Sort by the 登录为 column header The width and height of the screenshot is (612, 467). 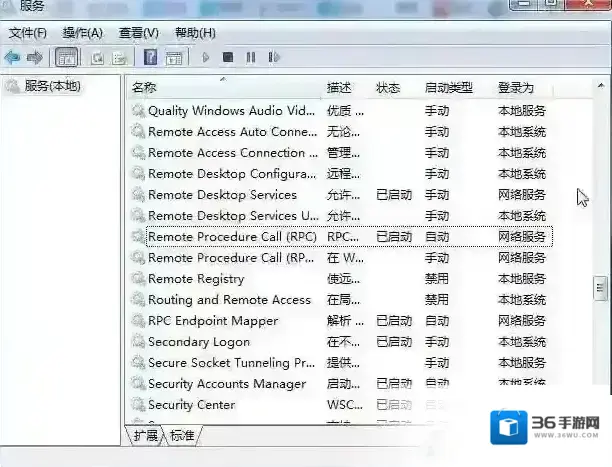(x=516, y=88)
